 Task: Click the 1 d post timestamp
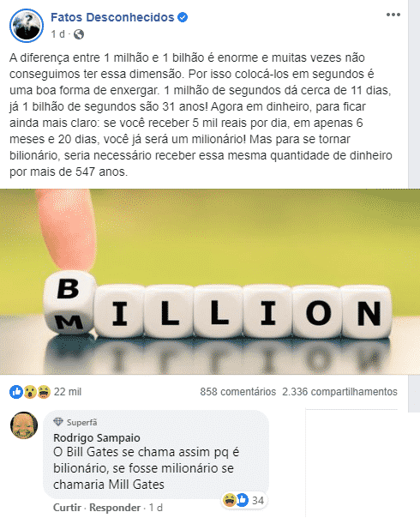(x=57, y=34)
